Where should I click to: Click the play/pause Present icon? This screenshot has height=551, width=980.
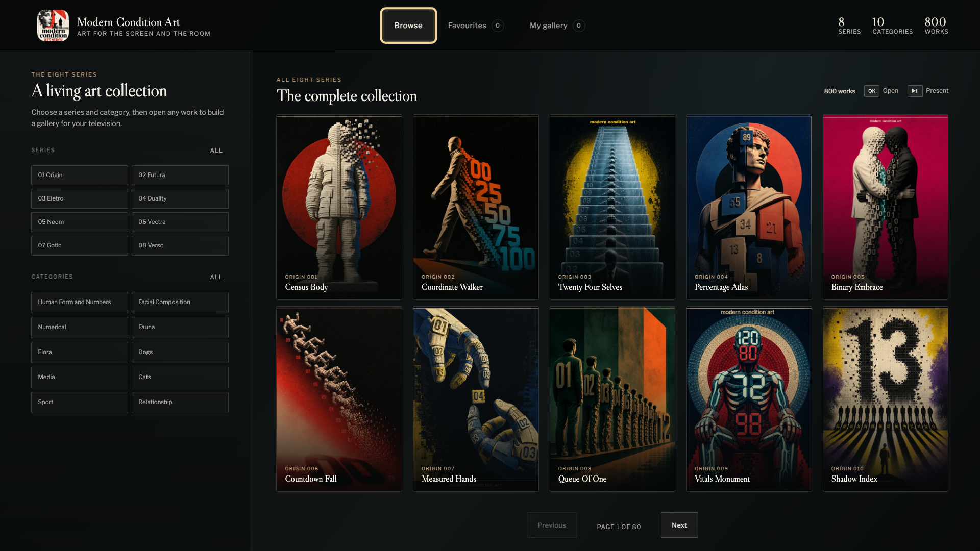915,91
